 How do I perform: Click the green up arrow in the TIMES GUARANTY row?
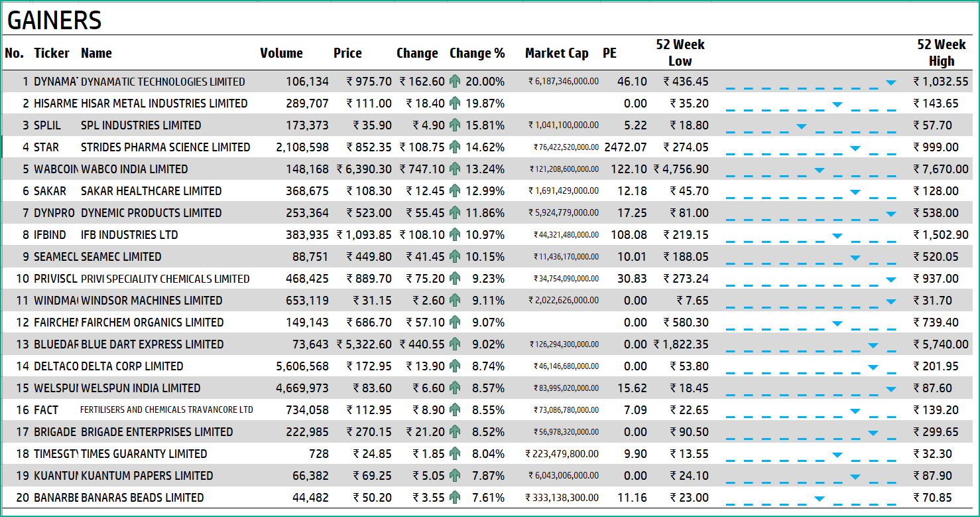455,453
